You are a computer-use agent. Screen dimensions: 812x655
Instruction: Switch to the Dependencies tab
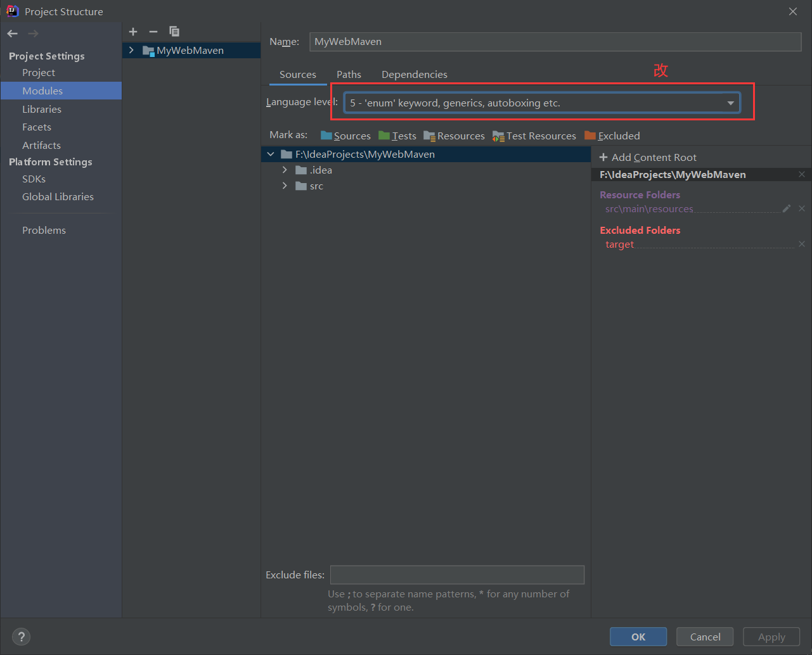coord(415,74)
